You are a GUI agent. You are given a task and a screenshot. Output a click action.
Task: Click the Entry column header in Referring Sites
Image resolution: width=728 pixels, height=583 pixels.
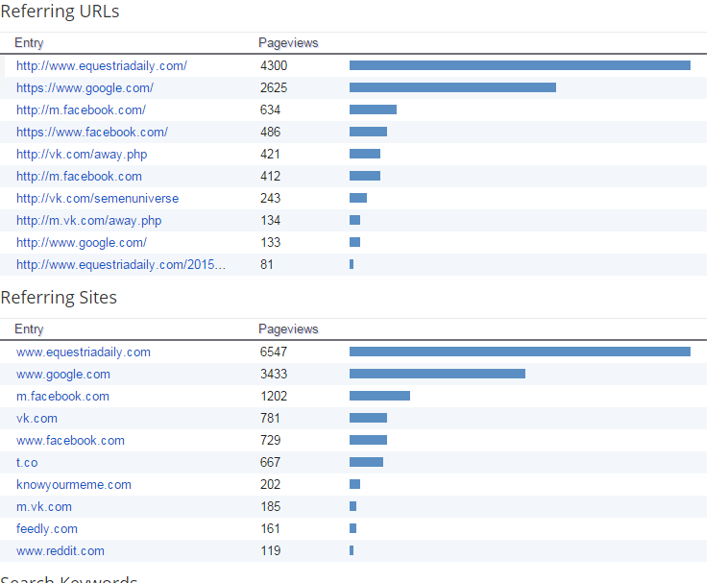click(29, 329)
